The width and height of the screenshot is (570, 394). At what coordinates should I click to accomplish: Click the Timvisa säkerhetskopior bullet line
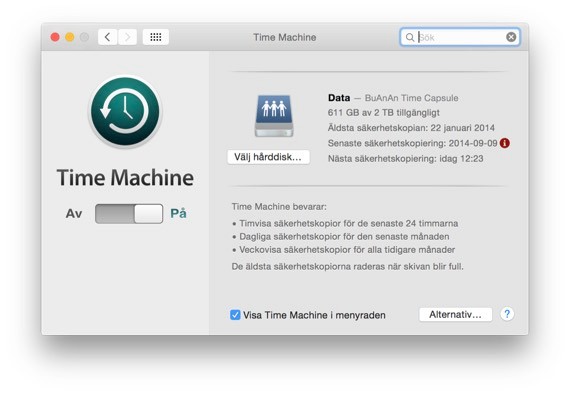pos(345,223)
